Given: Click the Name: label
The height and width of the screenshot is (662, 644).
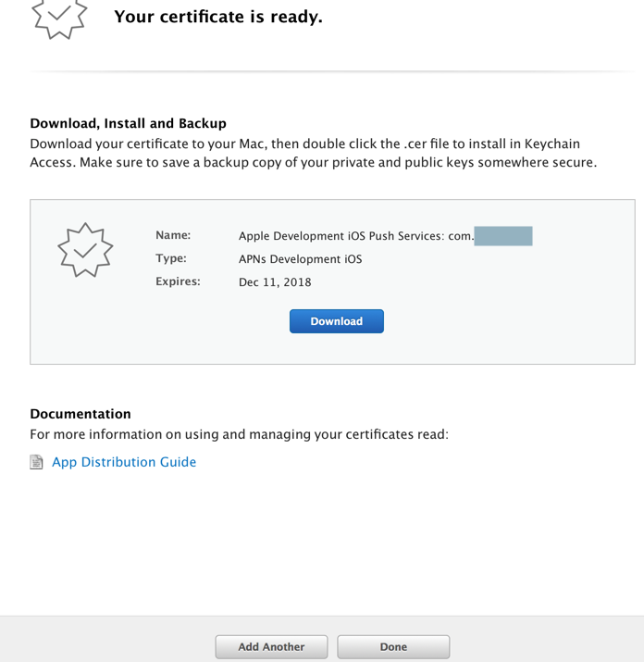Looking at the screenshot, I should (173, 235).
